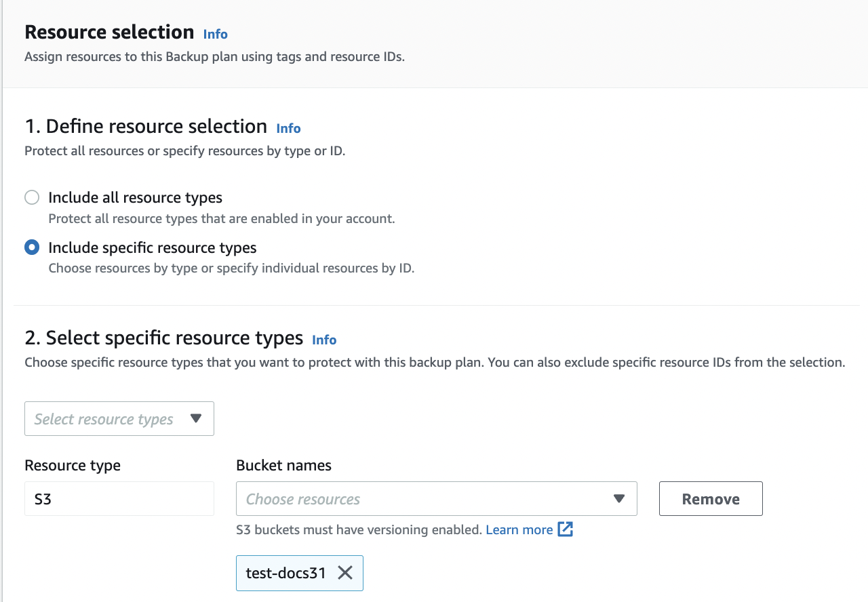Click the S3 resource type field

pyautogui.click(x=119, y=499)
